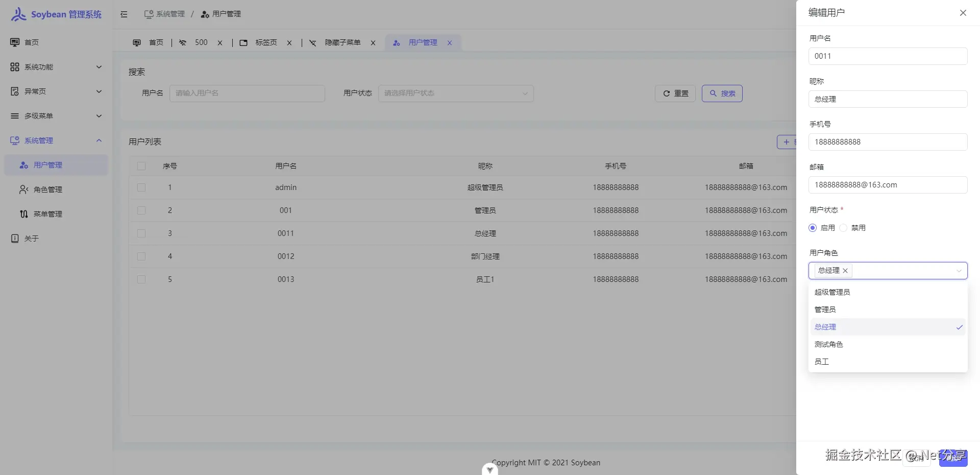Click the Soybean logo icon
Viewport: 980px width, 475px height.
(x=18, y=14)
